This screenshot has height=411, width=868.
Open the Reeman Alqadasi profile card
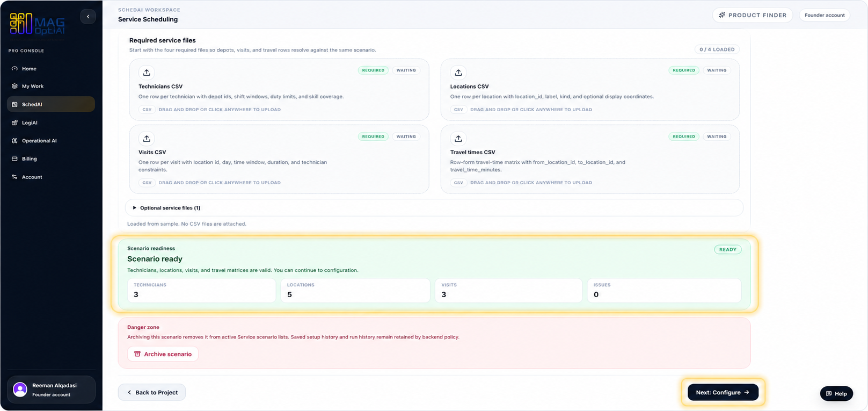(x=51, y=390)
